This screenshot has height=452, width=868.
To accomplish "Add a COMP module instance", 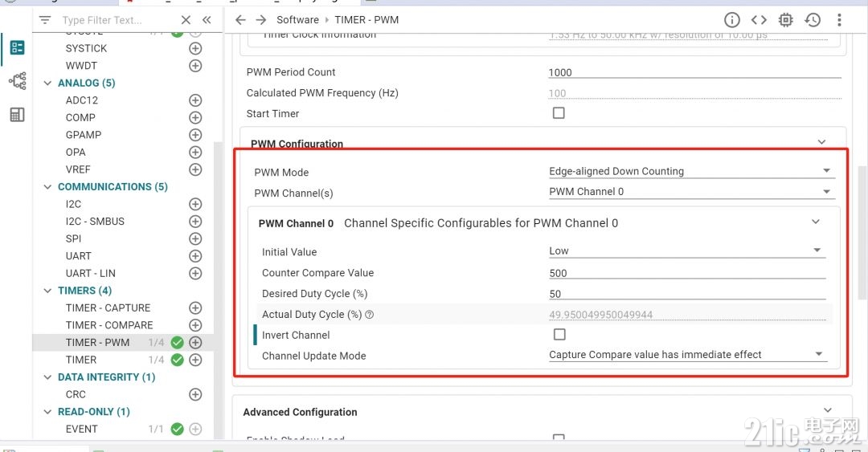I will click(x=195, y=118).
